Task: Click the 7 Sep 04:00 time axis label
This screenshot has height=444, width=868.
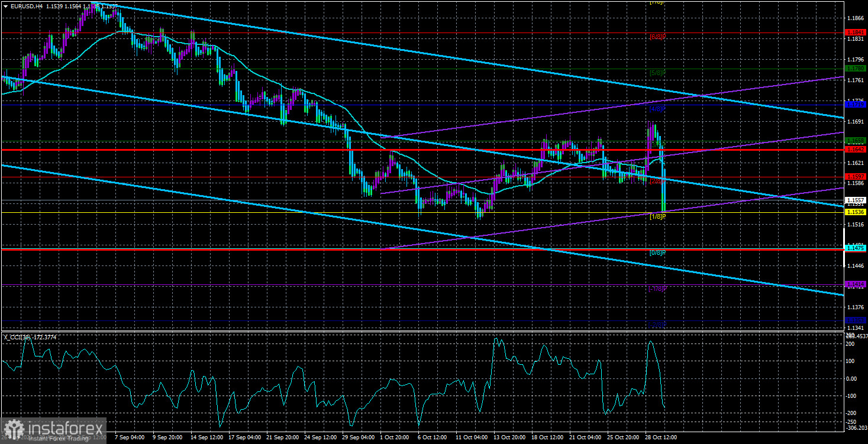Action: (x=128, y=438)
